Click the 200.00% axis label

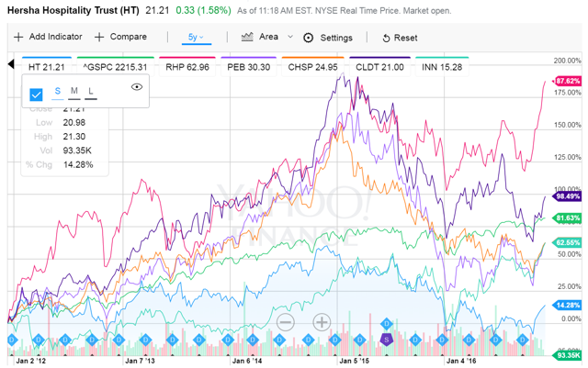568,61
